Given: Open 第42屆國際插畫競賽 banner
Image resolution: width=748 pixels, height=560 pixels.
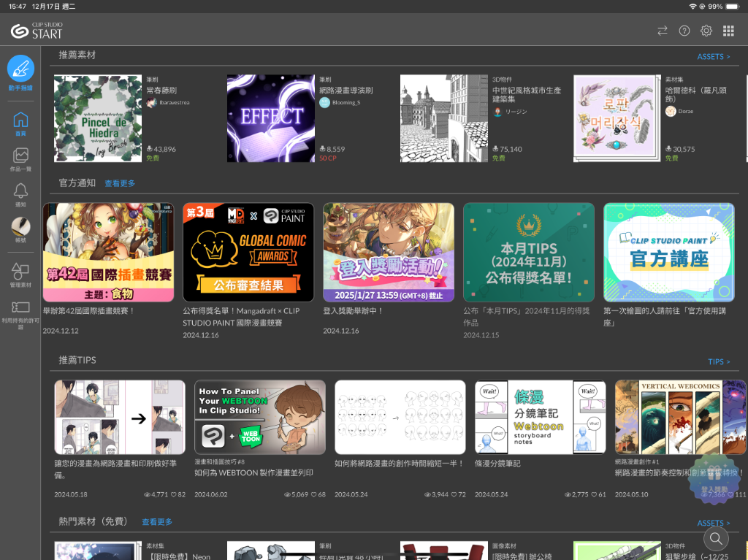Looking at the screenshot, I should pyautogui.click(x=108, y=253).
